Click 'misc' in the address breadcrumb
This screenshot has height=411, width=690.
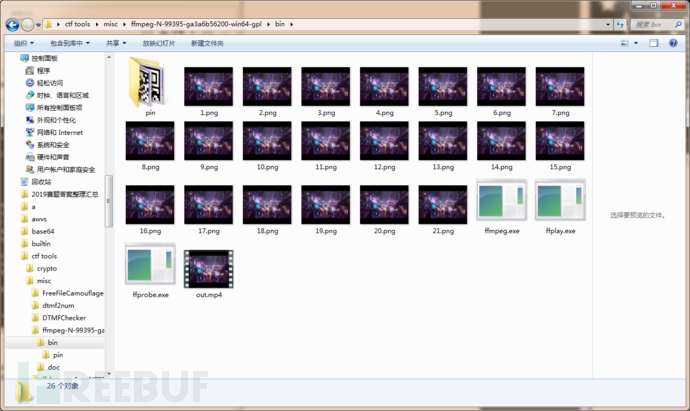tap(110, 24)
